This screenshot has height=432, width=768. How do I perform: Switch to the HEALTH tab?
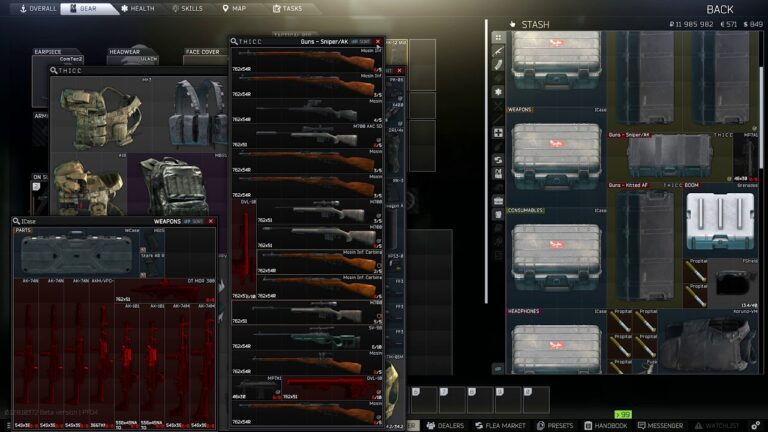(138, 9)
